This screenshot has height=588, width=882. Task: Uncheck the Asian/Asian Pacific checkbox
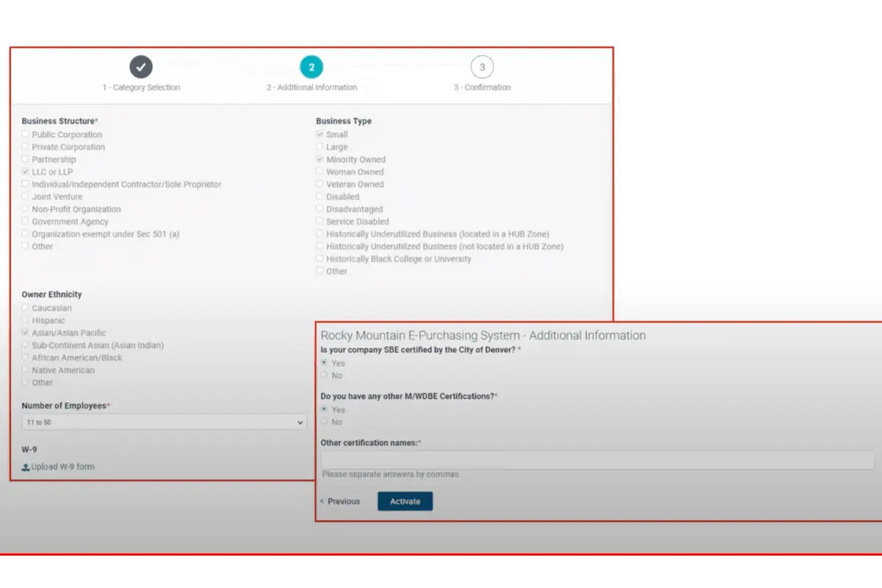click(26, 333)
